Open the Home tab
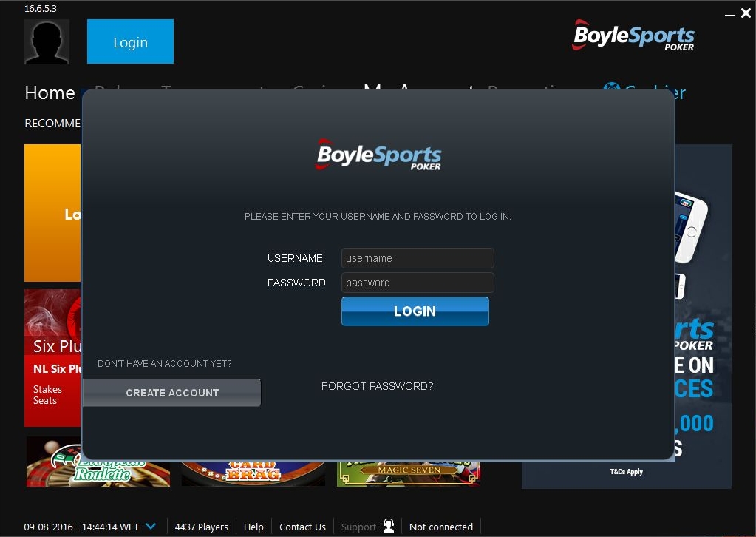Image resolution: width=756 pixels, height=537 pixels. [50, 92]
